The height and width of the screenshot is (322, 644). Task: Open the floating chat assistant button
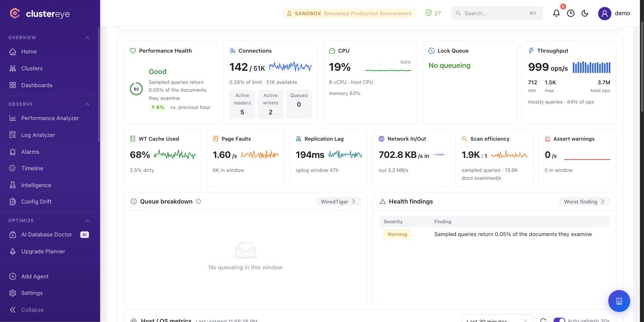coord(619,301)
